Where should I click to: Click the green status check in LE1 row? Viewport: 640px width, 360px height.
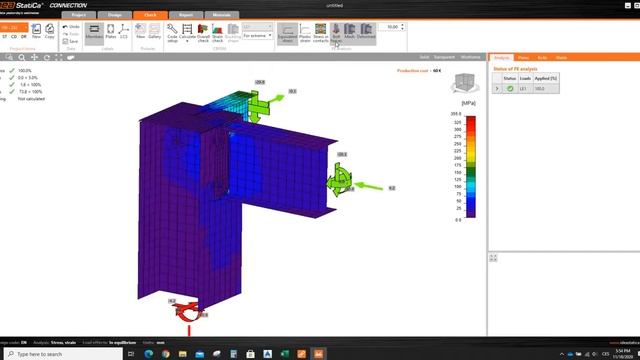(510, 89)
